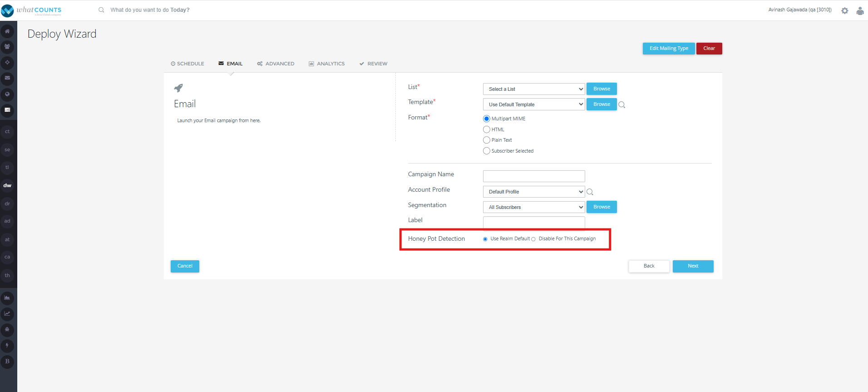The image size is (868, 392).
Task: Open the area chart icon in sidebar
Action: (7, 298)
